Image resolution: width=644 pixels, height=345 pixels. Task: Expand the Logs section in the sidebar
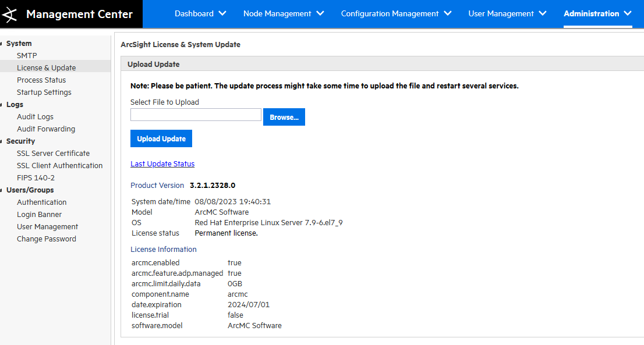tap(3, 104)
